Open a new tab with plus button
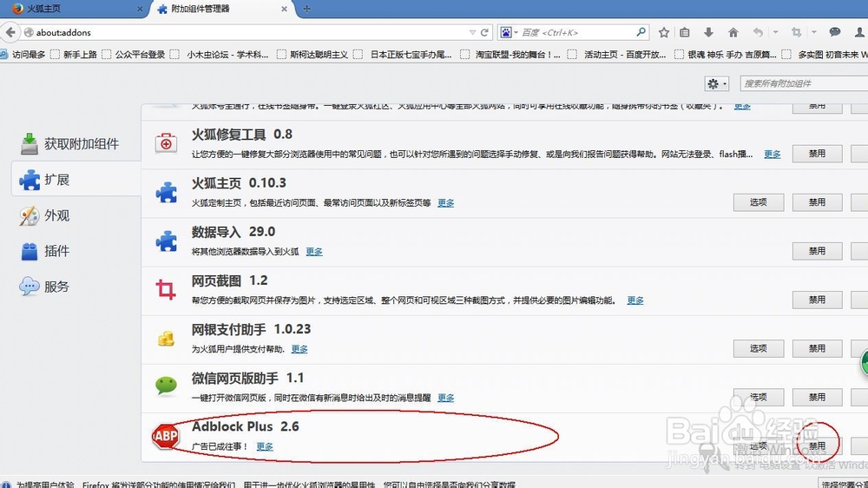868x488 pixels. (x=306, y=9)
